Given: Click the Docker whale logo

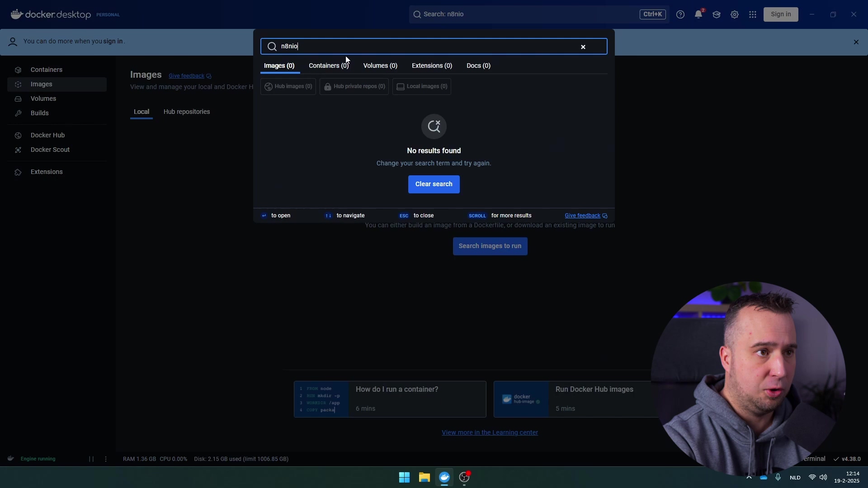Looking at the screenshot, I should point(17,14).
